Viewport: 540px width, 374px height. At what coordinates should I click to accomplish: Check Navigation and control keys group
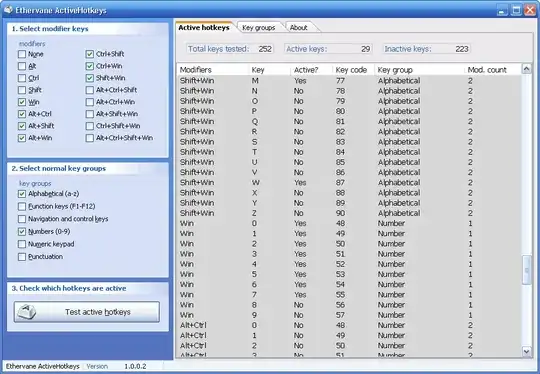[x=22, y=219]
